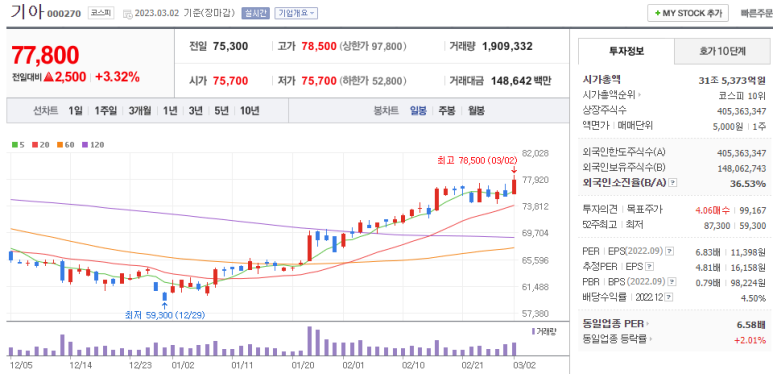Click the +2.01% sector change value
Viewport: 773px width, 374px height.
(750, 340)
